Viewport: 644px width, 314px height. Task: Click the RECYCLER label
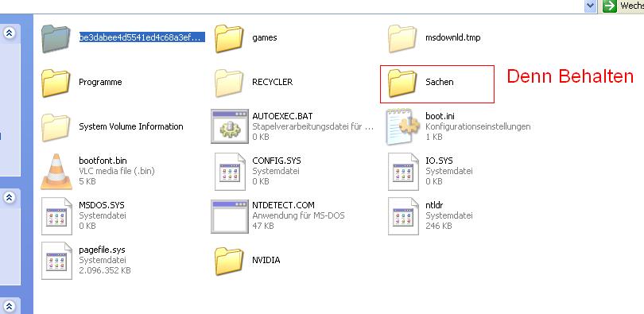272,82
